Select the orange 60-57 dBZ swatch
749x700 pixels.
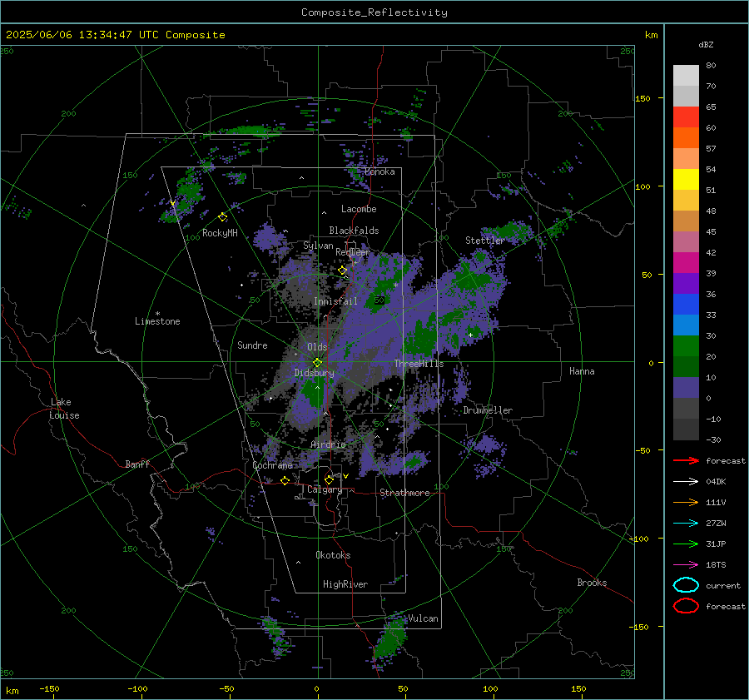pyautogui.click(x=686, y=138)
